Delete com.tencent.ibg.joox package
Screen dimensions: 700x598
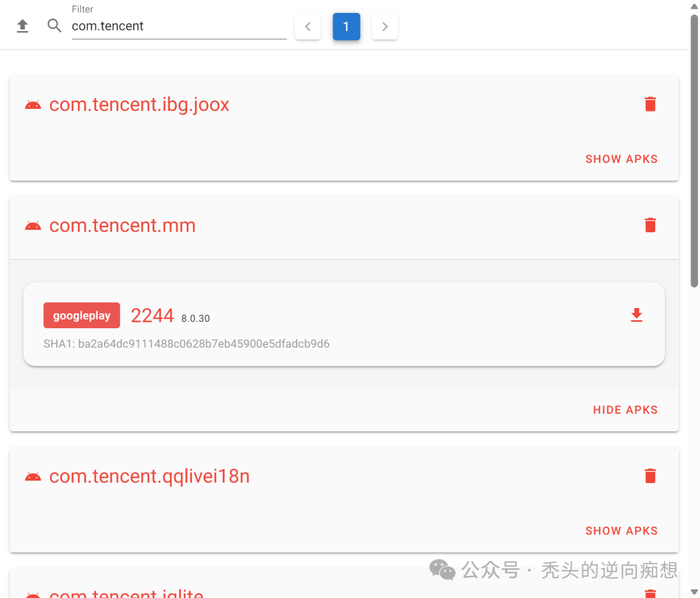click(650, 104)
